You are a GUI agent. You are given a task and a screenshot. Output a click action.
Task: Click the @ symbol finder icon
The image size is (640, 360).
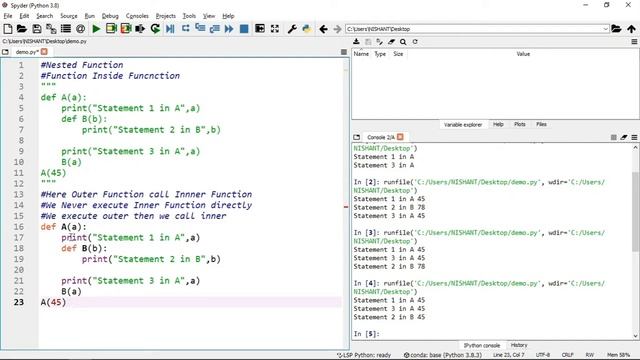(x=80, y=29)
